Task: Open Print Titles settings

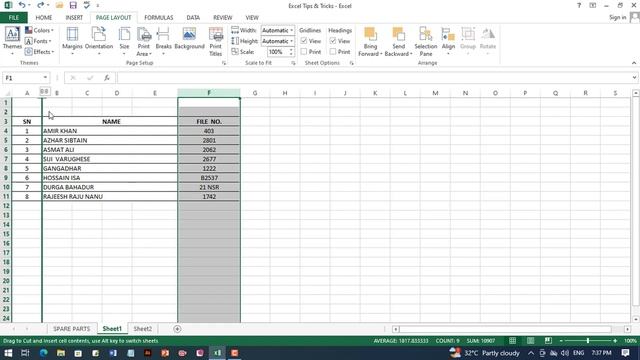Action: (x=216, y=41)
